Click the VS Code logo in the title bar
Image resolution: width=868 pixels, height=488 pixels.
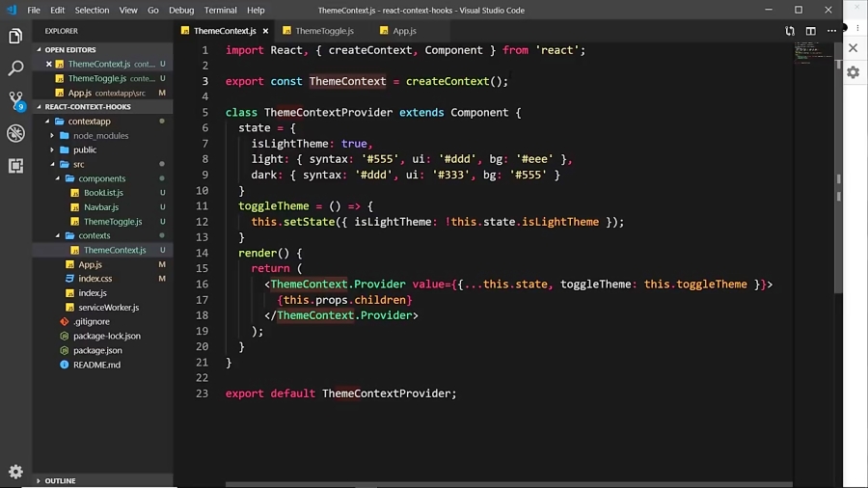click(12, 10)
